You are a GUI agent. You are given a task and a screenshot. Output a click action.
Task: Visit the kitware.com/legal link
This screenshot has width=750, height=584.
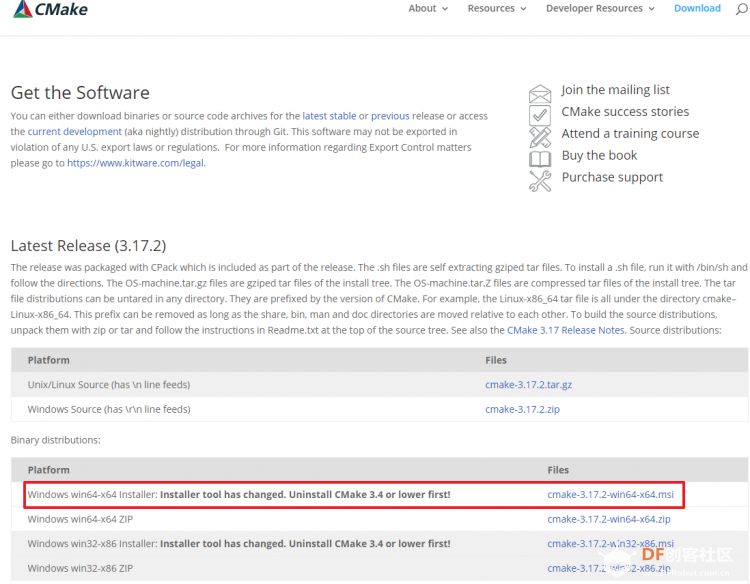(x=136, y=163)
